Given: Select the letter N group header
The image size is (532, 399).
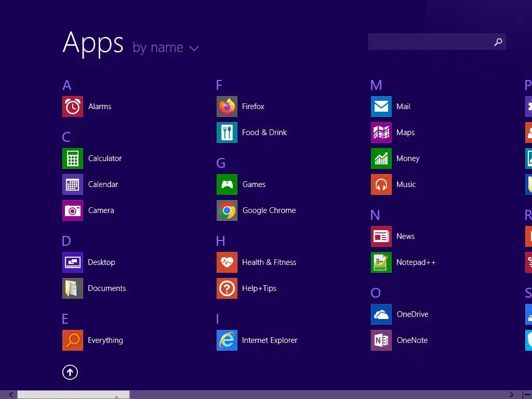Looking at the screenshot, I should [375, 215].
